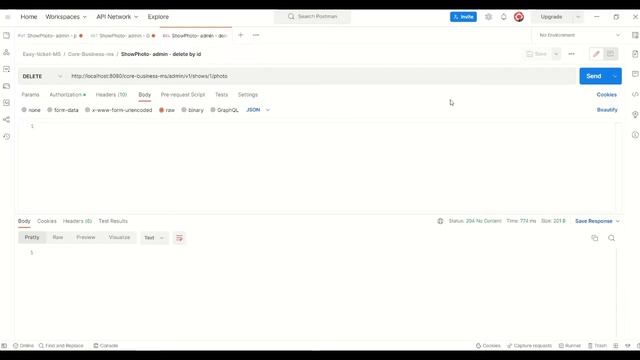This screenshot has width=640, height=360.
Task: Switch to the Pre-request Script tab
Action: (x=183, y=95)
